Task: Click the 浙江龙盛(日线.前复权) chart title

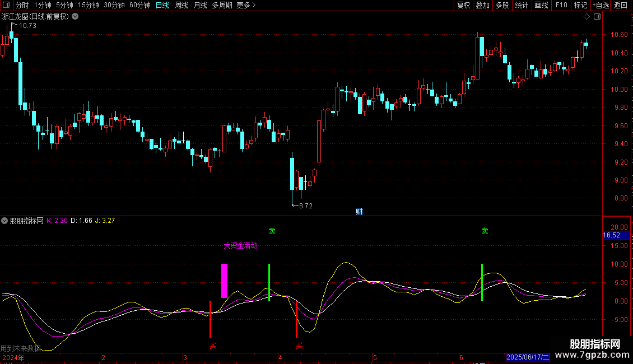Action: pyautogui.click(x=35, y=17)
